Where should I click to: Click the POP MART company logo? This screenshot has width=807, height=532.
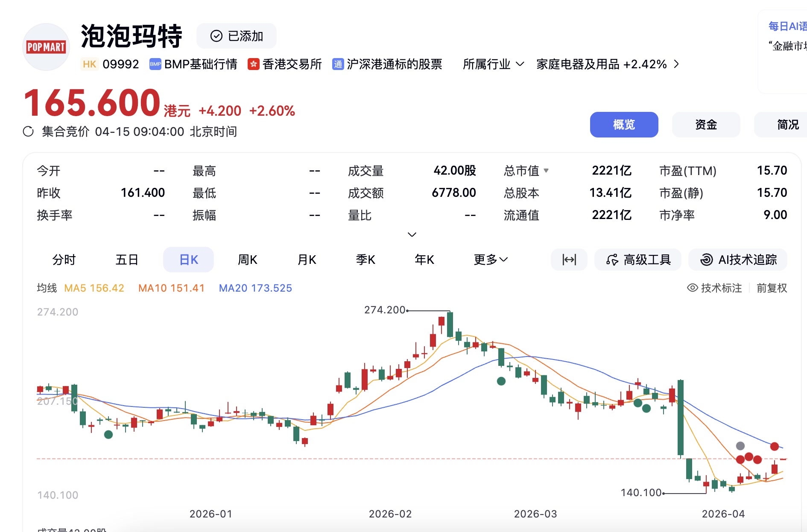(x=46, y=47)
